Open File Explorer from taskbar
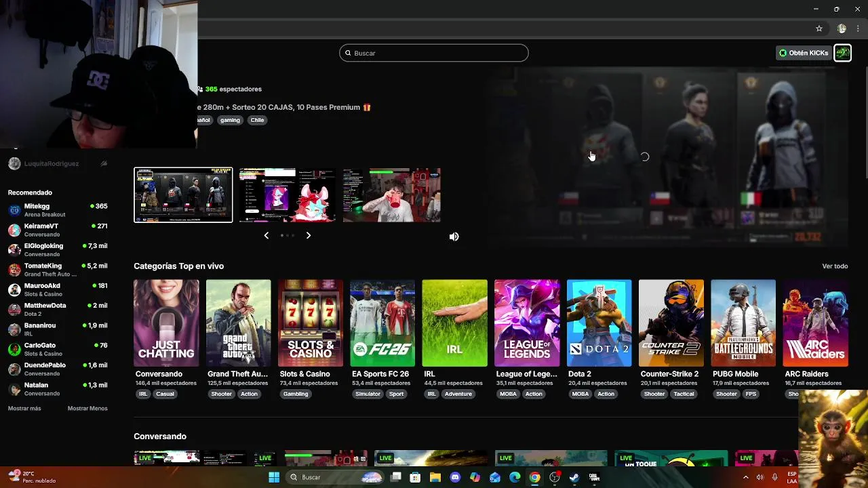The image size is (868, 488). pyautogui.click(x=435, y=477)
